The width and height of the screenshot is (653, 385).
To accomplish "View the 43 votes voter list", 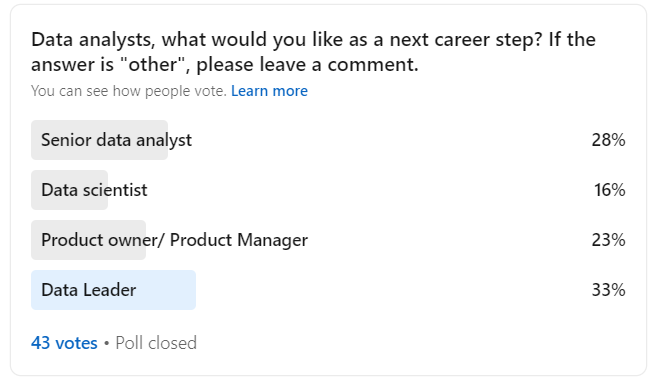I will [x=64, y=343].
